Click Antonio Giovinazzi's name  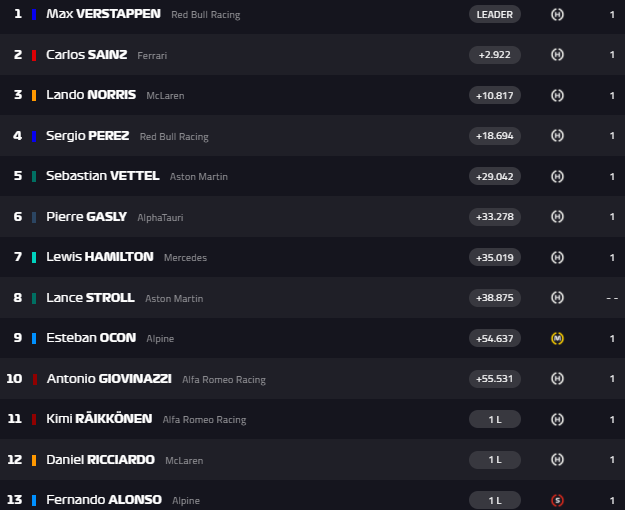point(110,379)
